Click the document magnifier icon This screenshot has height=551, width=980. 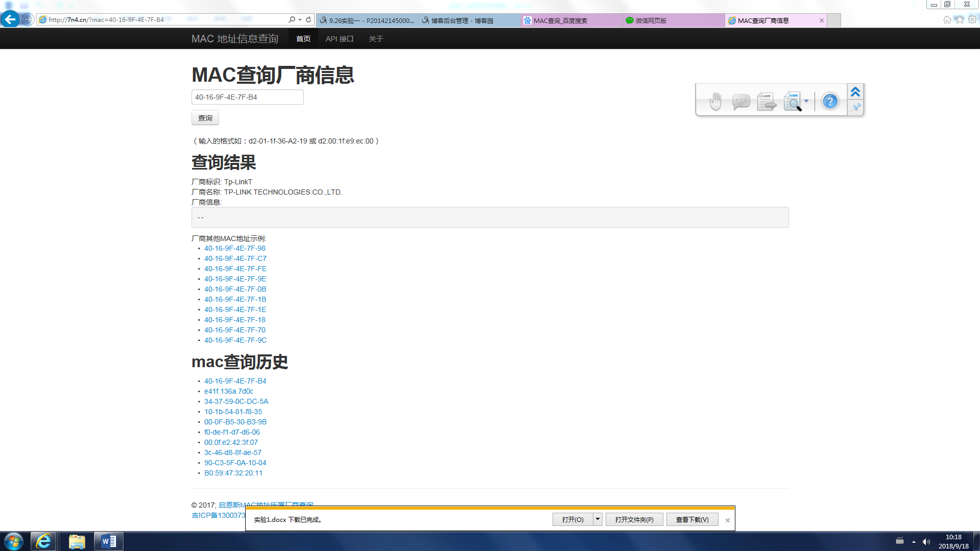792,101
